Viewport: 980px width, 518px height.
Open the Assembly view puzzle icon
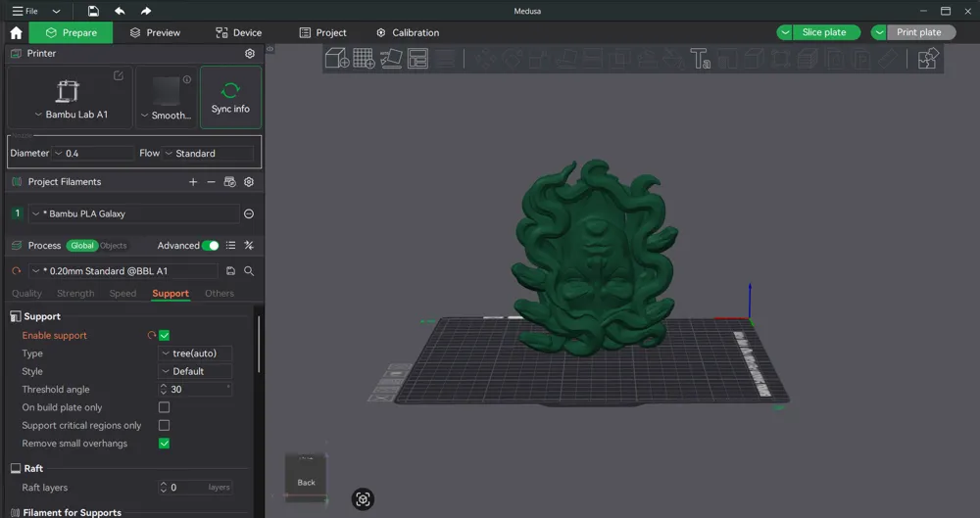click(x=928, y=58)
